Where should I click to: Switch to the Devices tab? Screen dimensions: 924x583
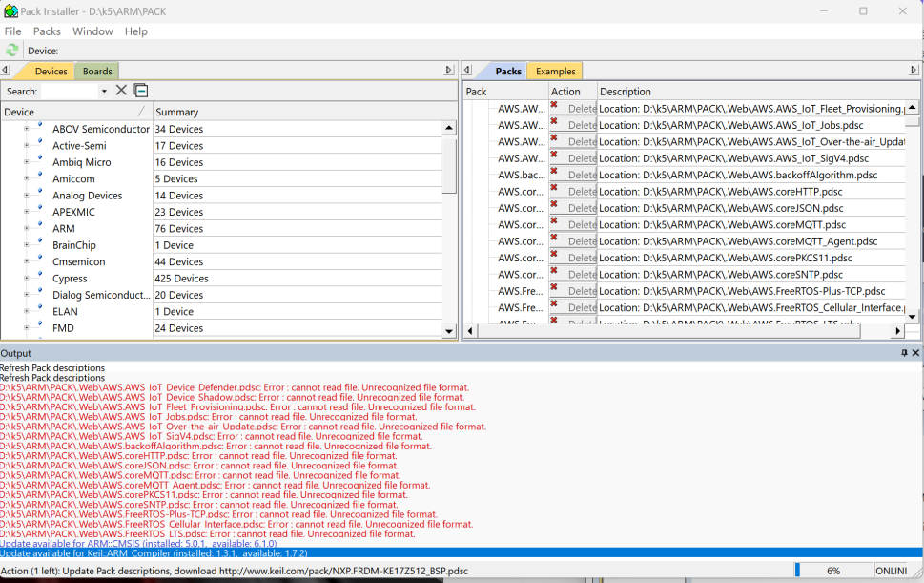point(51,71)
